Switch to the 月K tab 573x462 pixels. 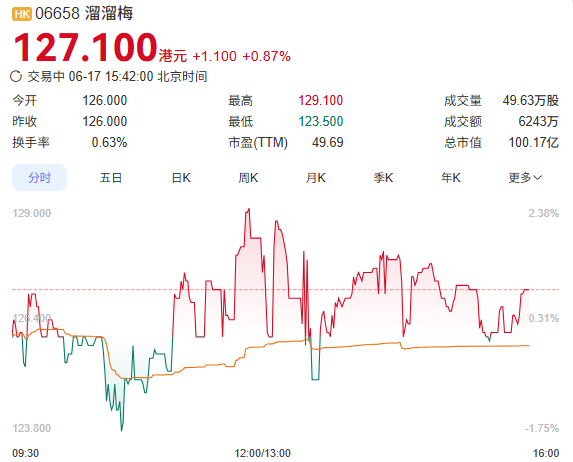click(316, 178)
